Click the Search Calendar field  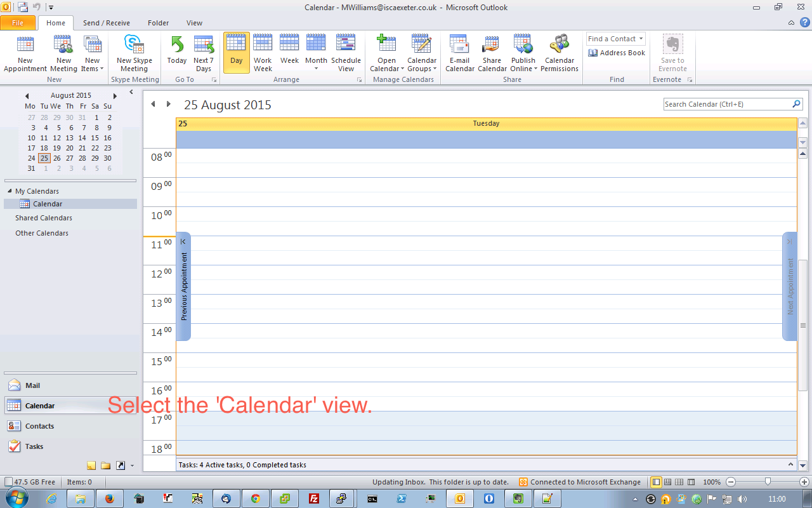click(x=727, y=104)
